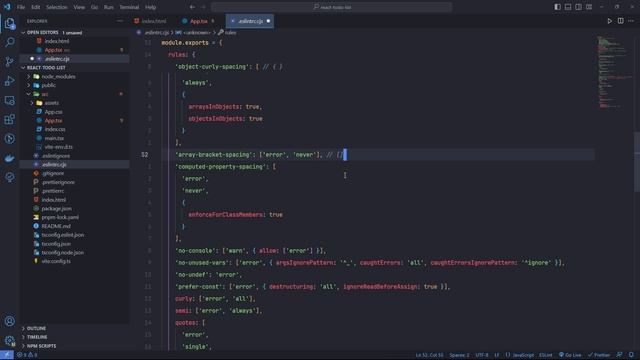Click the notifications bell in the status bar
The width and height of the screenshot is (640, 360).
coord(631,355)
